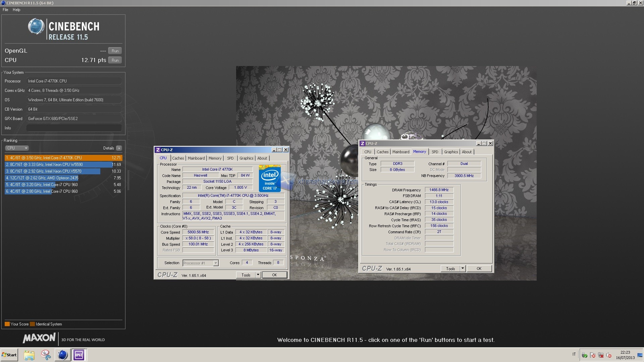
Task: Open the CPU ranking type dropdown
Action: point(17,148)
